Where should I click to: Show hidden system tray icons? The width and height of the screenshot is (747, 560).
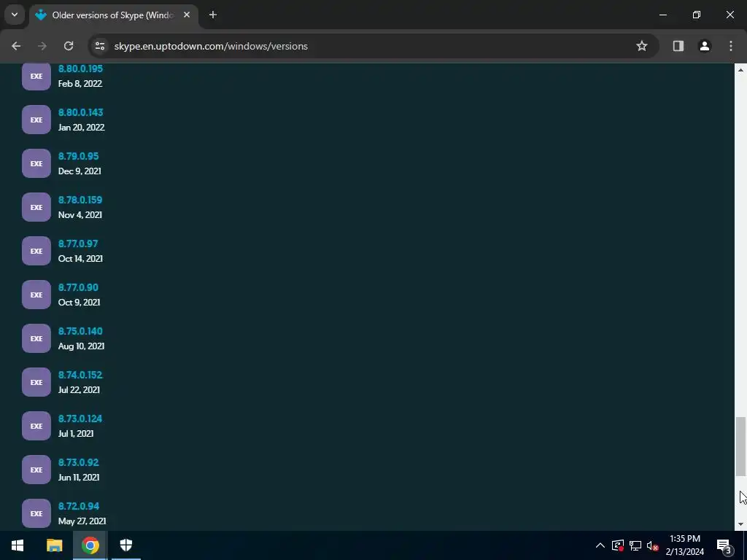point(600,545)
